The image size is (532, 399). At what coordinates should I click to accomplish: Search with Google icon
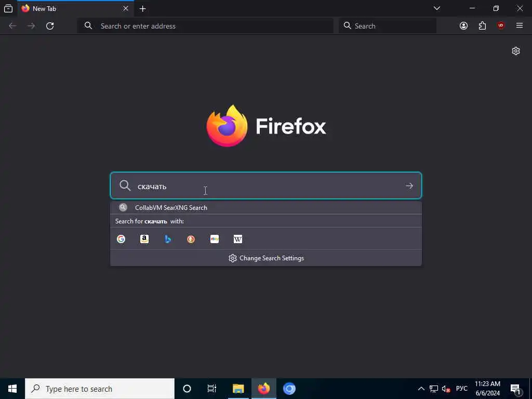(121, 239)
